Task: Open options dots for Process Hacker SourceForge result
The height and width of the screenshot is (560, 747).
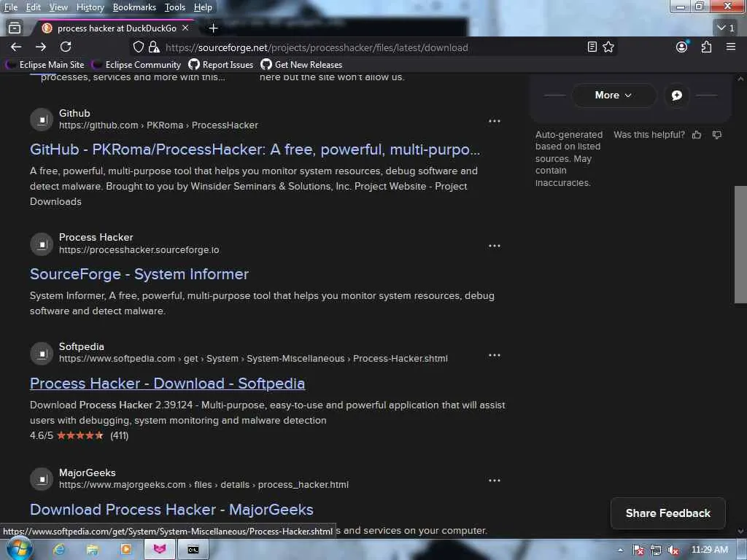Action: pyautogui.click(x=495, y=246)
